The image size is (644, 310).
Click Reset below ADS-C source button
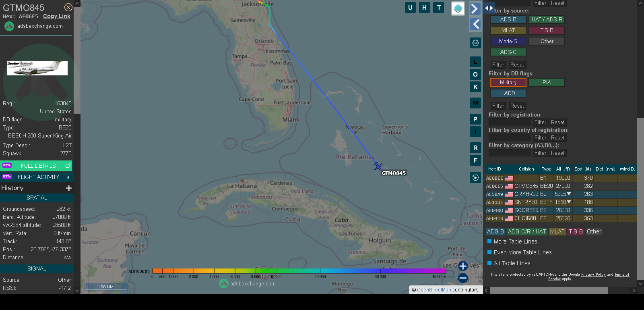tap(517, 65)
